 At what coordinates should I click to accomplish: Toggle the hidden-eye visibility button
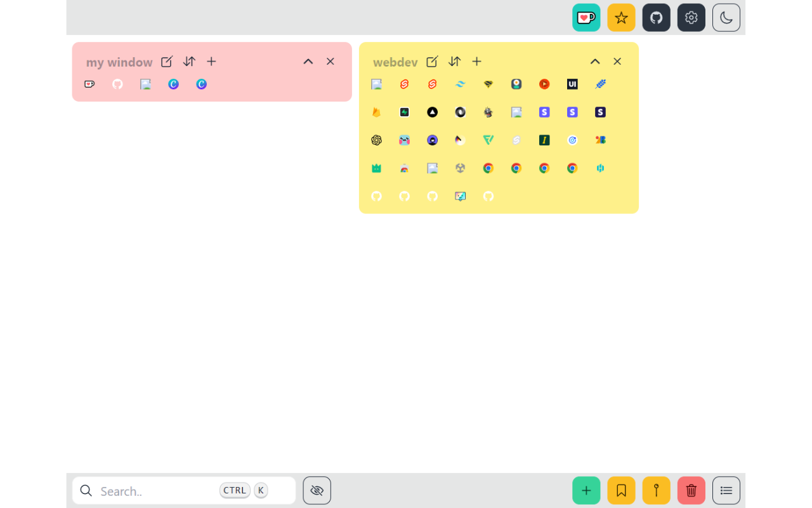317,490
